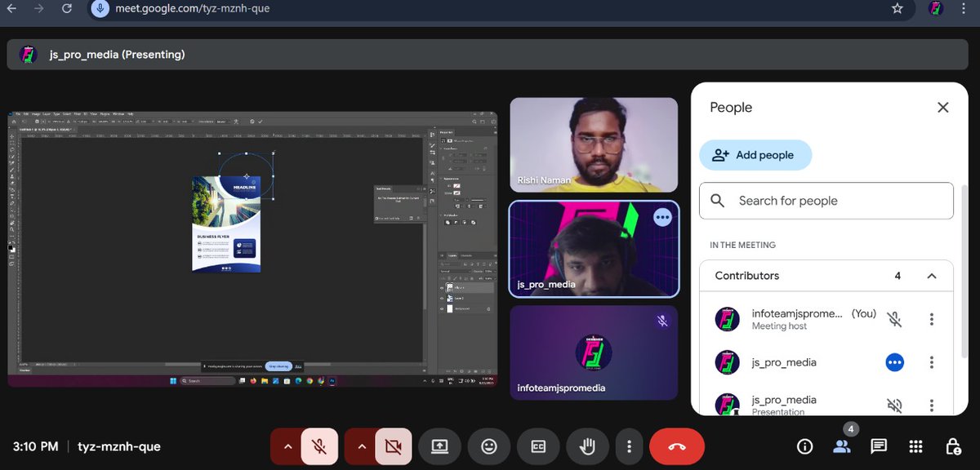
Task: Click muted mic icon in infoteamjspromedia (You) row
Action: click(895, 319)
